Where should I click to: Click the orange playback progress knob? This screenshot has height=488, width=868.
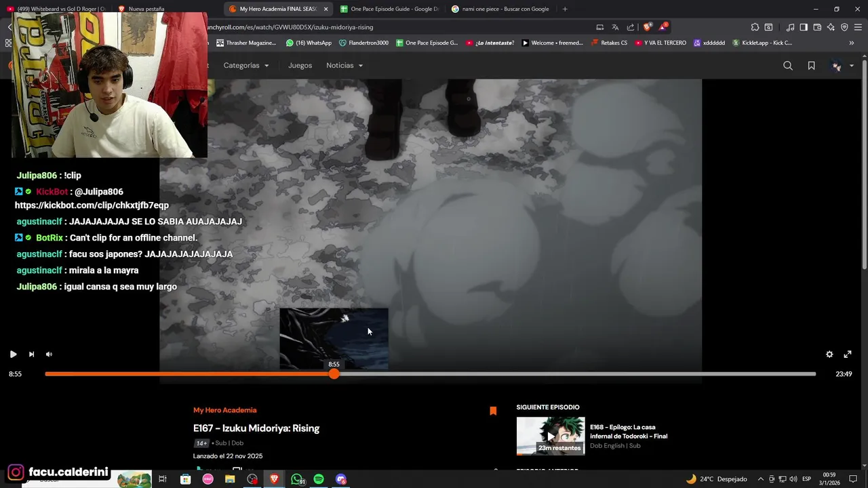[x=334, y=374]
